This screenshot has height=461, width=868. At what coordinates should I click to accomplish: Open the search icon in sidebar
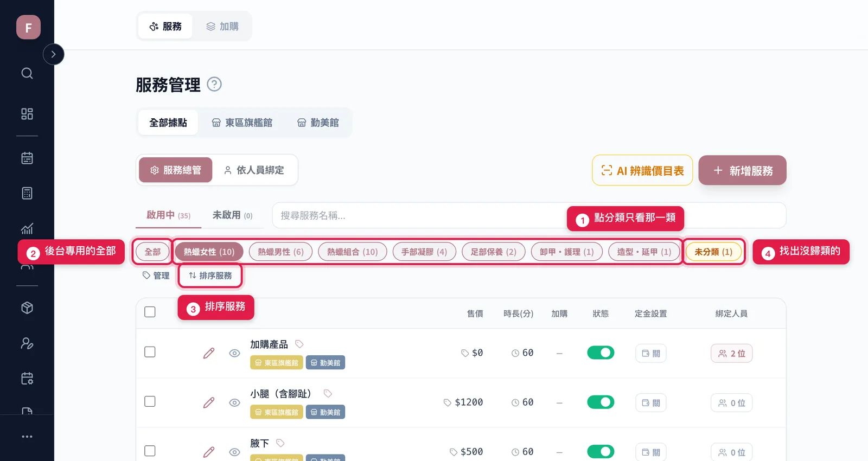pyautogui.click(x=27, y=73)
